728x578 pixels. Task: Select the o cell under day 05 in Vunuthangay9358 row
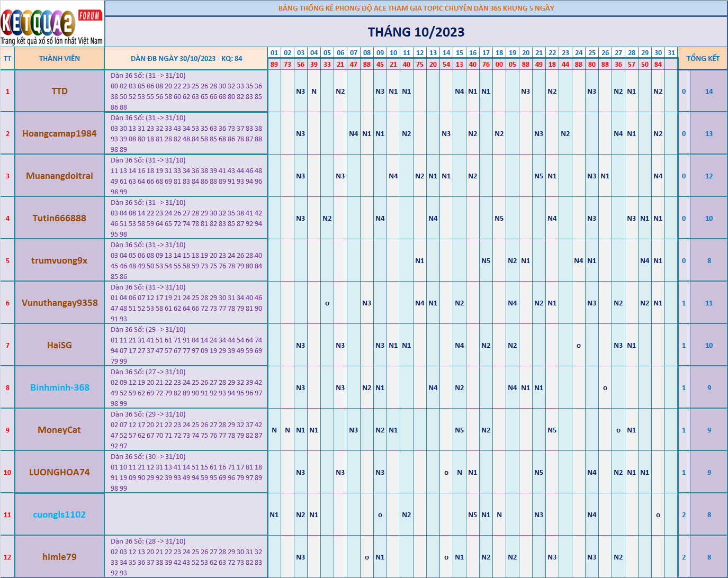327,303
